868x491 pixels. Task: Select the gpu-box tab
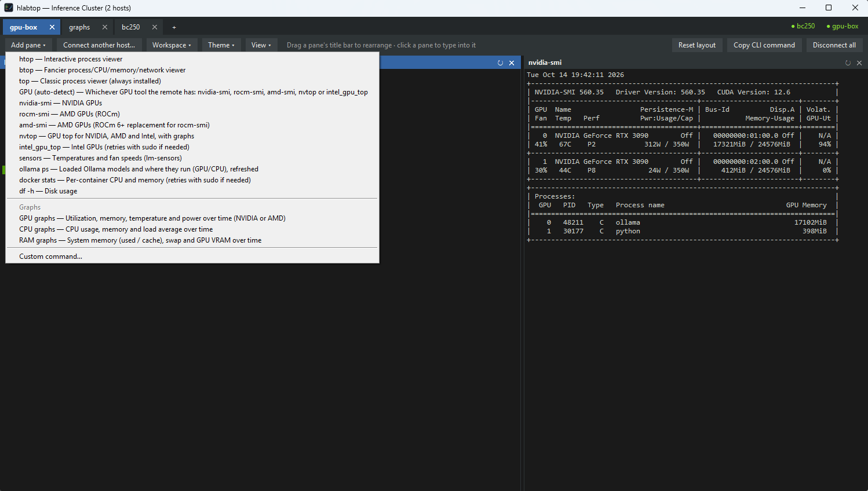pos(24,27)
